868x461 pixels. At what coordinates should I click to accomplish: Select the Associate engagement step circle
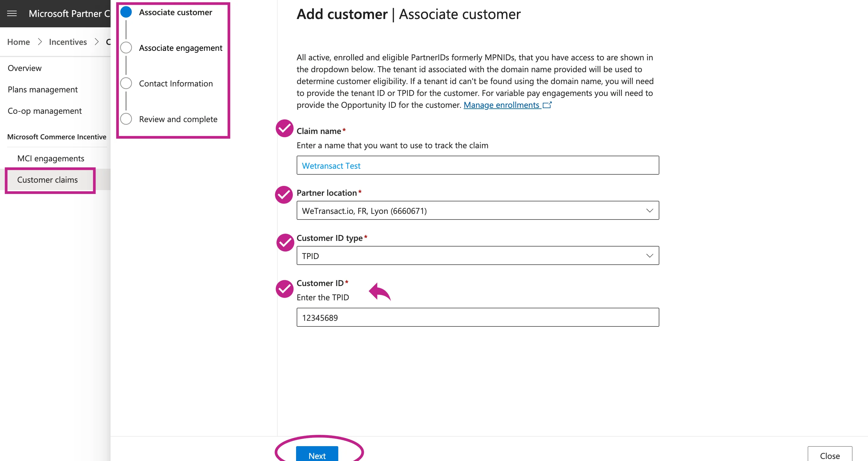(126, 48)
